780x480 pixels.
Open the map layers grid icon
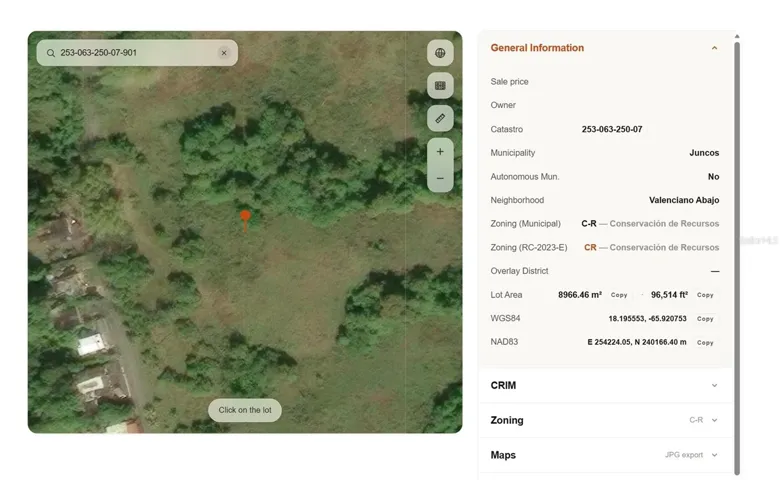coord(440,86)
